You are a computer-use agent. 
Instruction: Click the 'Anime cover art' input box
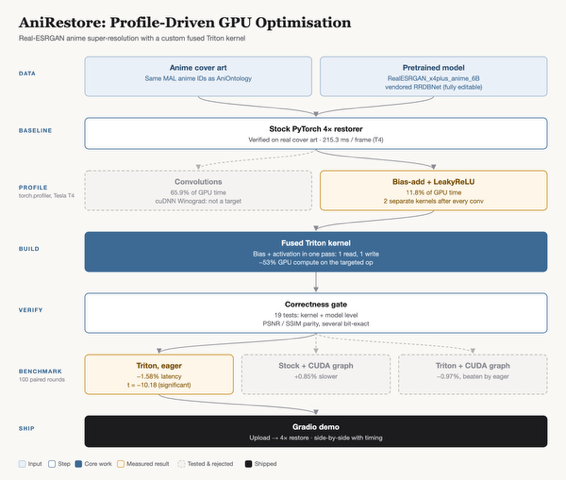click(x=198, y=76)
